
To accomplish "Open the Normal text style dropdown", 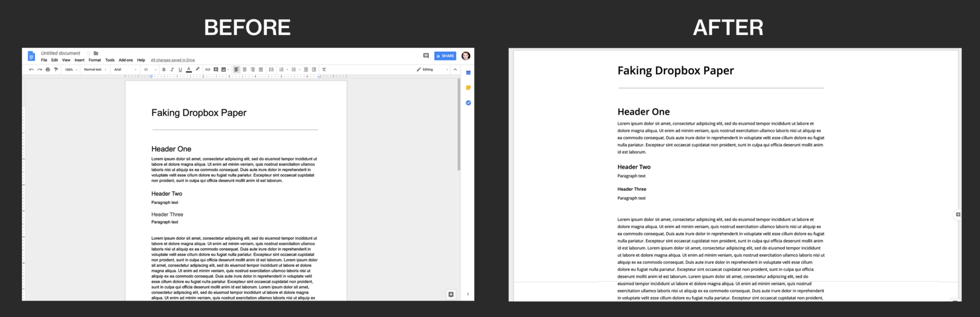I will pos(95,70).
